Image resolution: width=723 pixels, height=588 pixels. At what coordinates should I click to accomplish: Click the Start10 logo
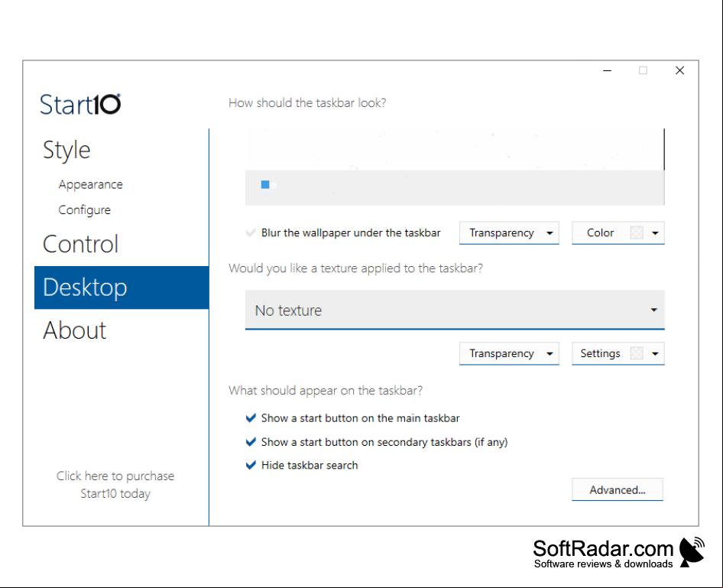[x=80, y=104]
